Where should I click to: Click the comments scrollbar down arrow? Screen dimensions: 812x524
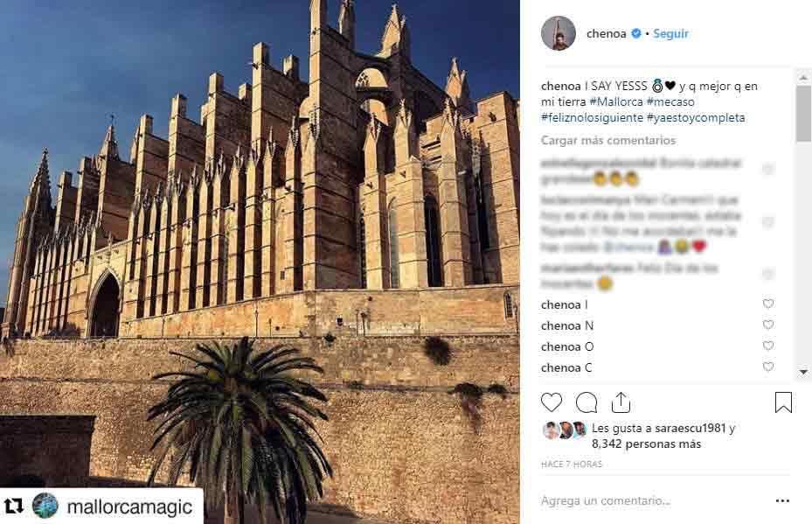coord(803,372)
